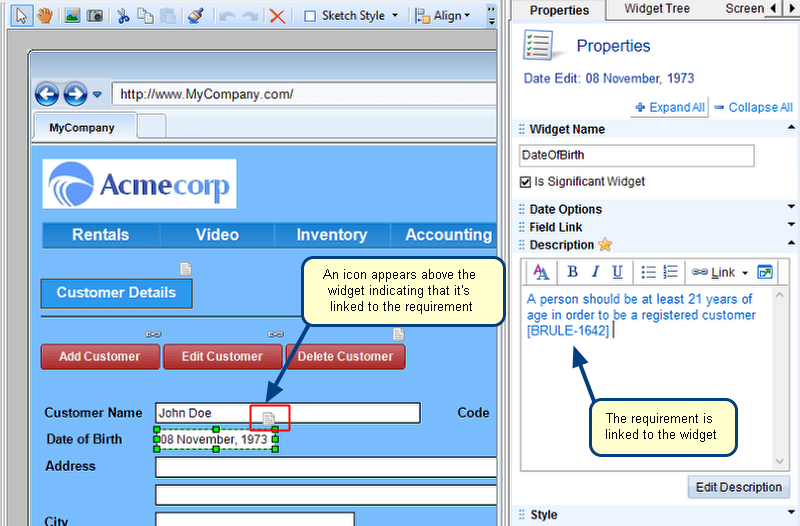Viewport: 800px width, 526px height.
Task: Expand the Date Options section
Action: [565, 209]
